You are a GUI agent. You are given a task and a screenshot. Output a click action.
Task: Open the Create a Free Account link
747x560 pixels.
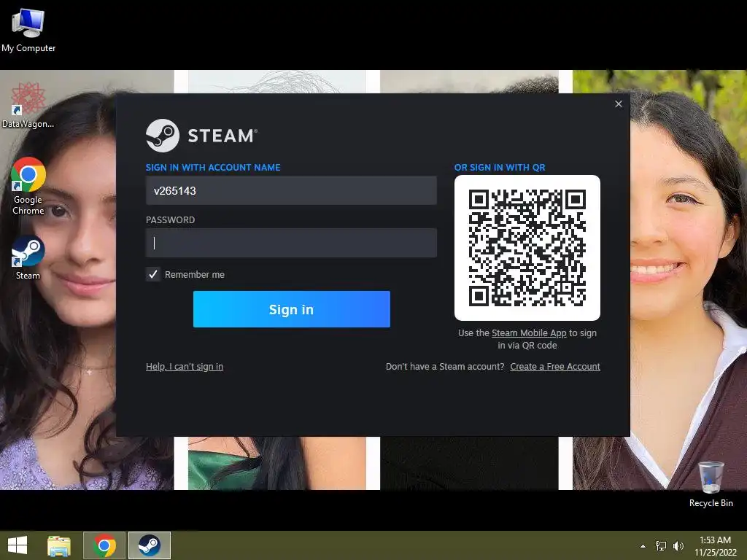click(555, 367)
